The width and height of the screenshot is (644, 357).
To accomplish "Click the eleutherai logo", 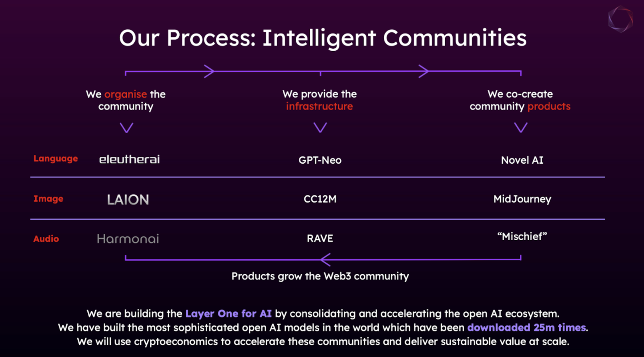I will point(129,159).
